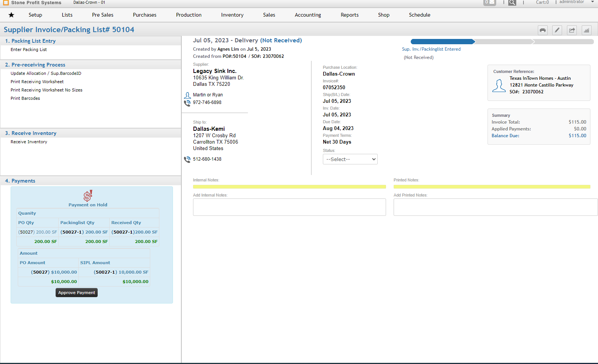Click Print Barcodes link
The height and width of the screenshot is (364, 598).
[x=25, y=98]
